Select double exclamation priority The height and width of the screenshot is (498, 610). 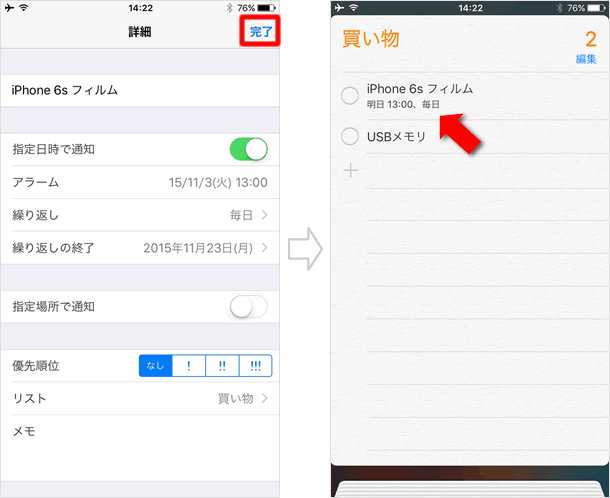[222, 366]
